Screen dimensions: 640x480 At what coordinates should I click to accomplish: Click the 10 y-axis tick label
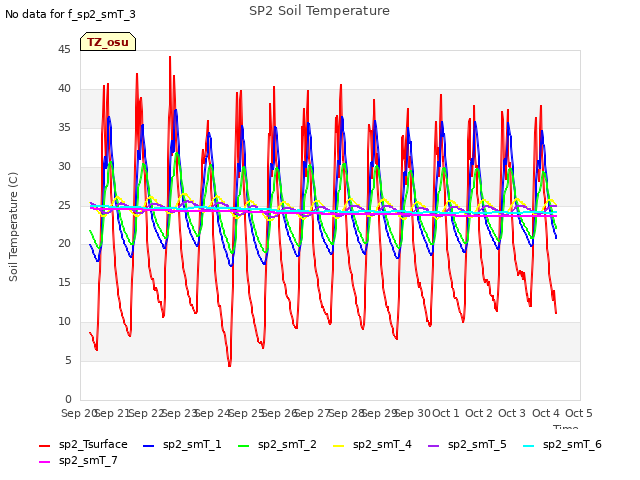click(64, 322)
